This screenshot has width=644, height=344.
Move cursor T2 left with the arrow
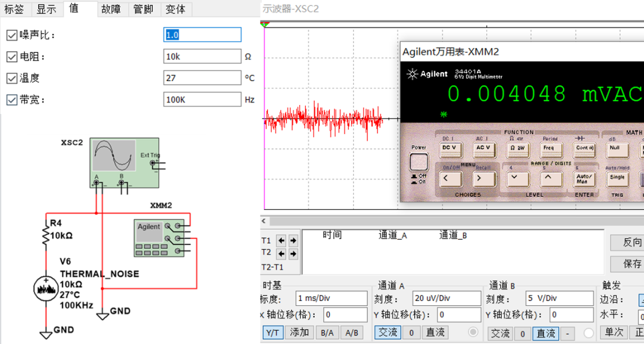tap(281, 254)
